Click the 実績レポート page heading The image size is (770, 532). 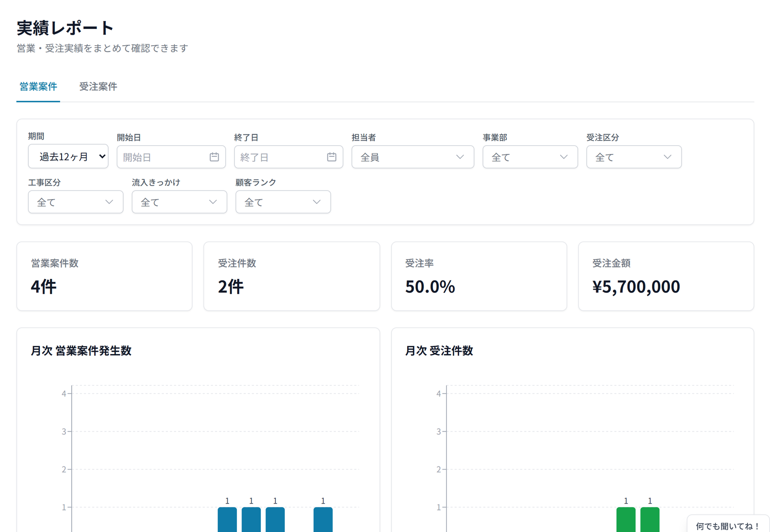pyautogui.click(x=65, y=28)
